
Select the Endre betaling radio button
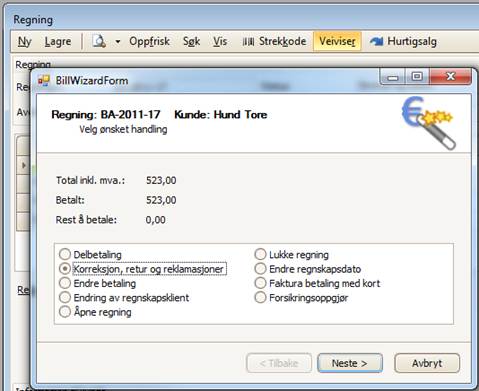pyautogui.click(x=65, y=283)
